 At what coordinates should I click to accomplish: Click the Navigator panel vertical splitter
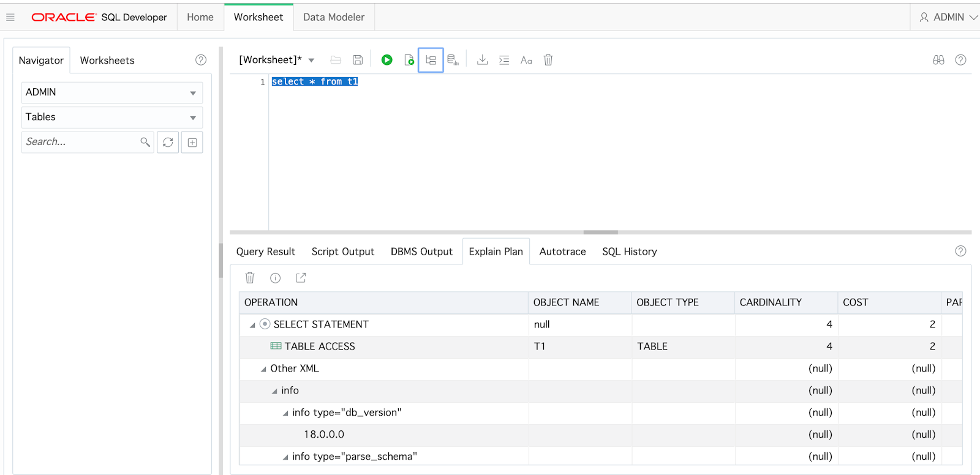[x=221, y=260]
